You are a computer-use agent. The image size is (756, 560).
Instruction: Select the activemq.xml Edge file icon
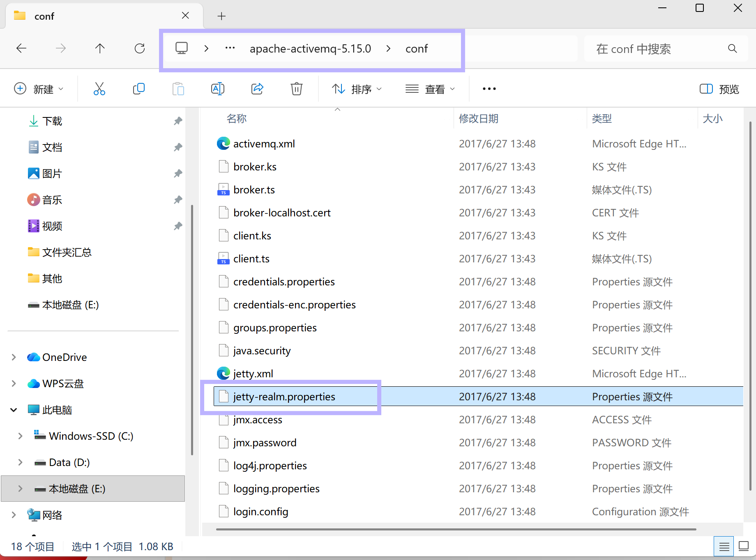coord(223,143)
